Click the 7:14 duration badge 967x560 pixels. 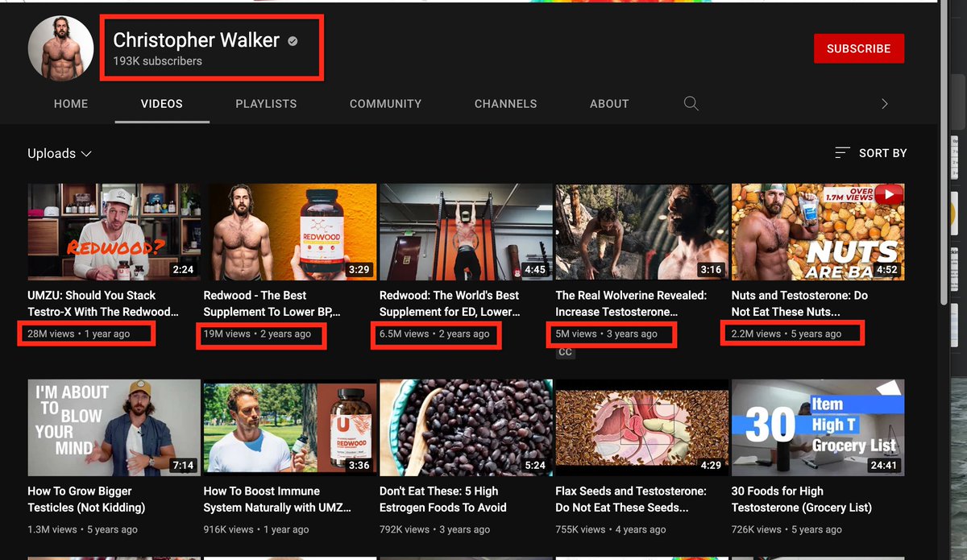183,465
